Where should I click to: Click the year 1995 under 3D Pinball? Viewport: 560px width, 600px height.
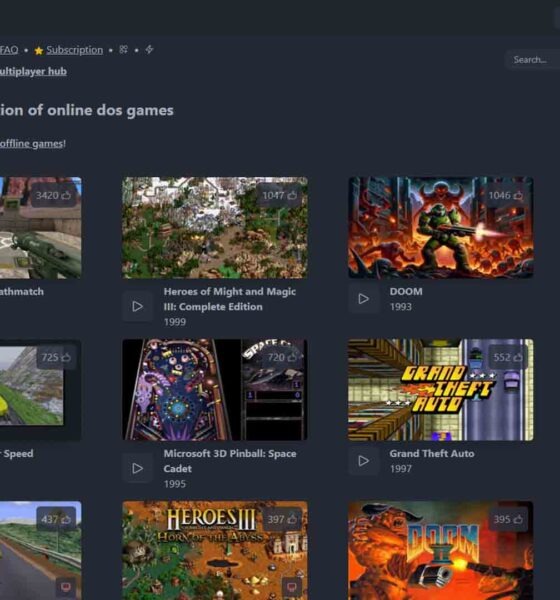(175, 484)
